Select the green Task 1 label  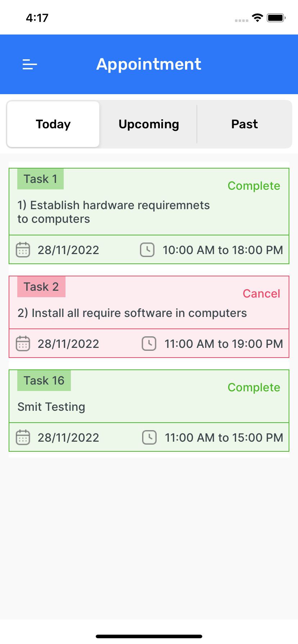point(40,179)
